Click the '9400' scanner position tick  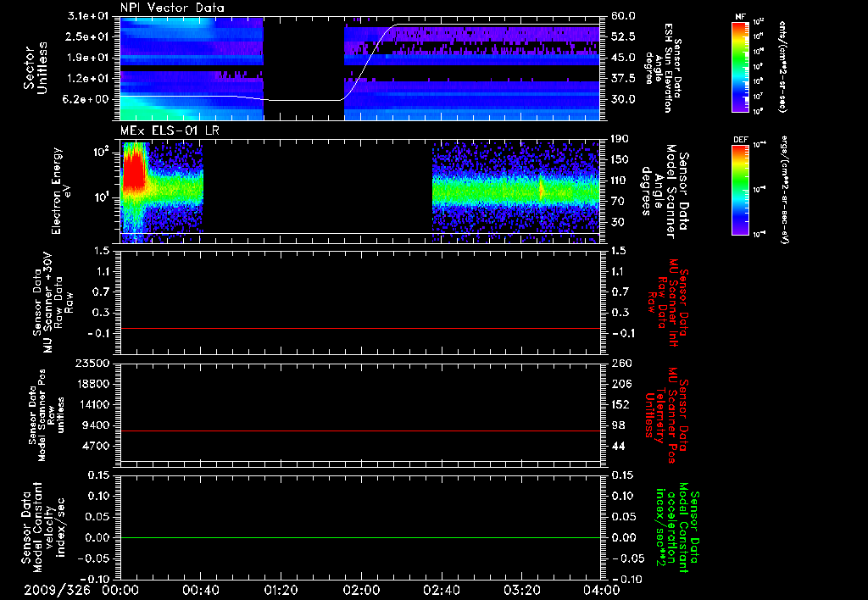pos(96,425)
